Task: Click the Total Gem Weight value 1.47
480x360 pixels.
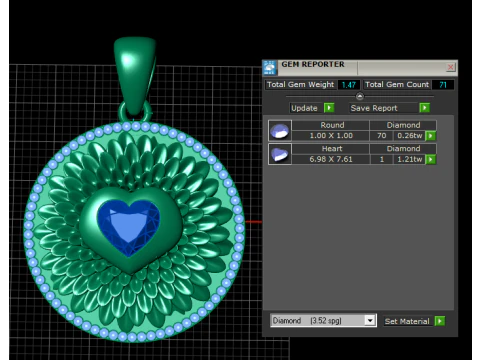Action: [349, 85]
